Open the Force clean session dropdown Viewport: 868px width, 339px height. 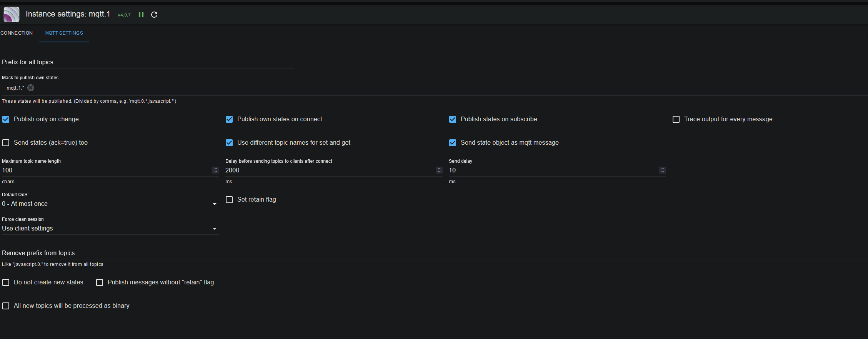point(110,229)
